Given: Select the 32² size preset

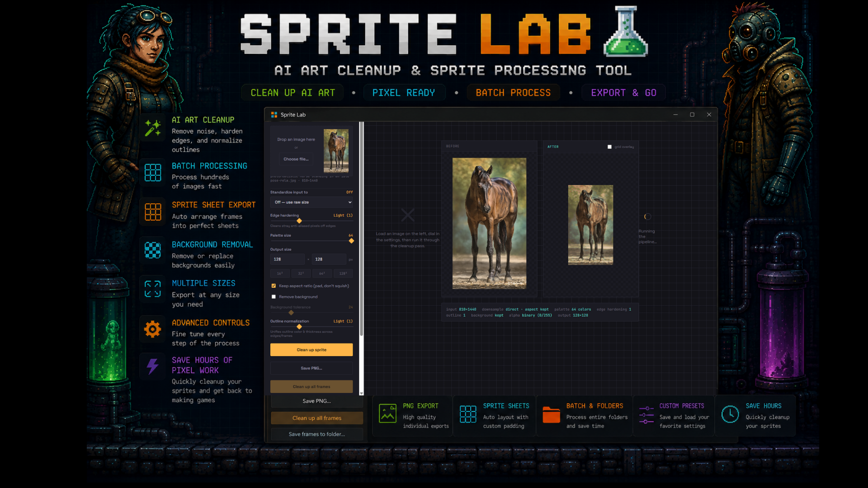Looking at the screenshot, I should (301, 273).
